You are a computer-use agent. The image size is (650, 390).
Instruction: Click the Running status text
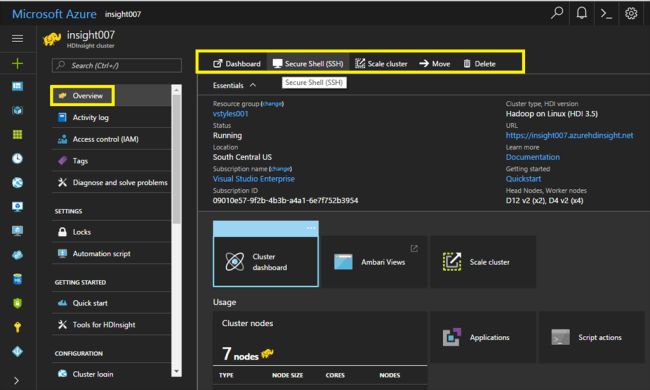[227, 136]
